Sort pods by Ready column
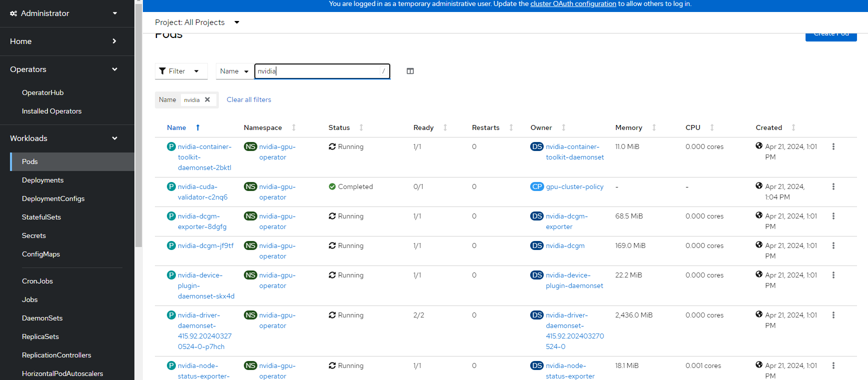This screenshot has width=868, height=380. (x=445, y=127)
